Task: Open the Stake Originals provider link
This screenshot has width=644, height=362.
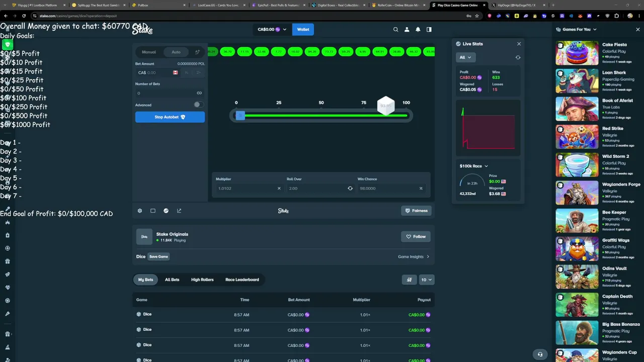Action: pyautogui.click(x=172, y=234)
